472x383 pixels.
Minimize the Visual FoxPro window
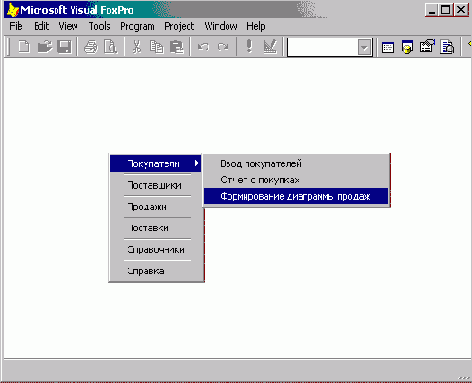pos(432,10)
